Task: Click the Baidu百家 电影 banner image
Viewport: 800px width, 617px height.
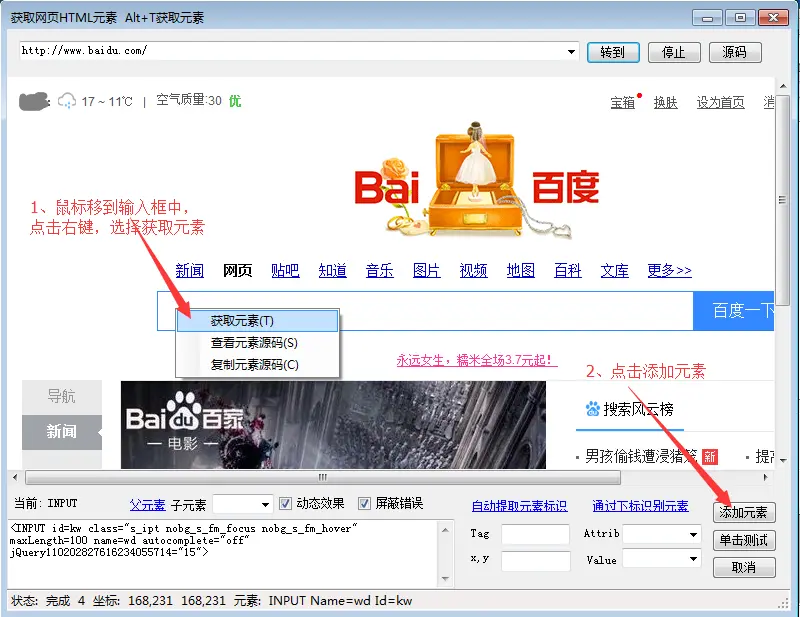Action: click(333, 425)
